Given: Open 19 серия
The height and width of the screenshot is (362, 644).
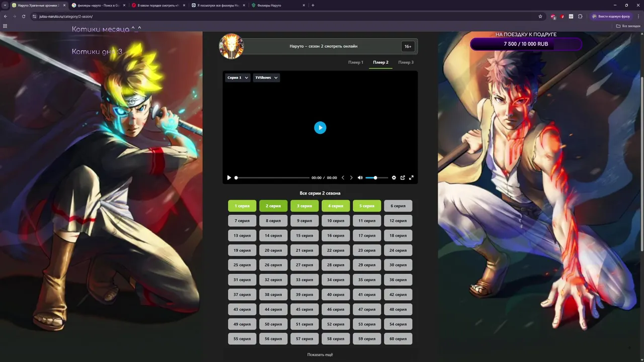Looking at the screenshot, I should (x=242, y=250).
